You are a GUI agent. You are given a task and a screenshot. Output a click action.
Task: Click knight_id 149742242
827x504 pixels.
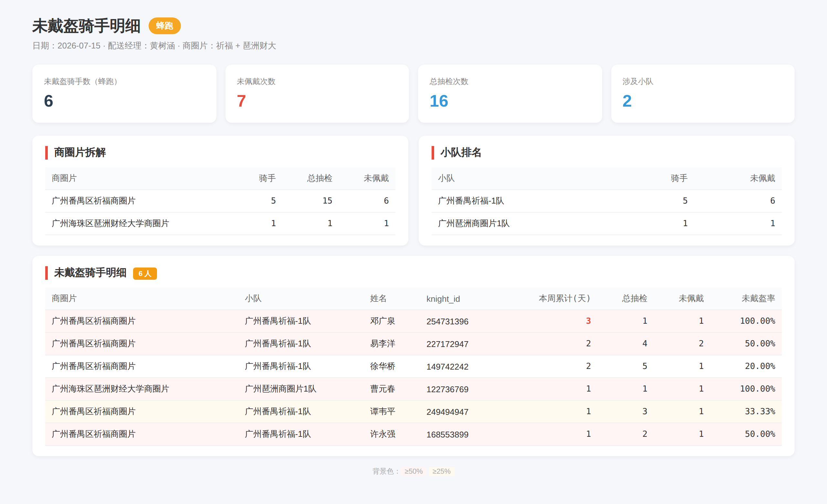click(x=447, y=366)
